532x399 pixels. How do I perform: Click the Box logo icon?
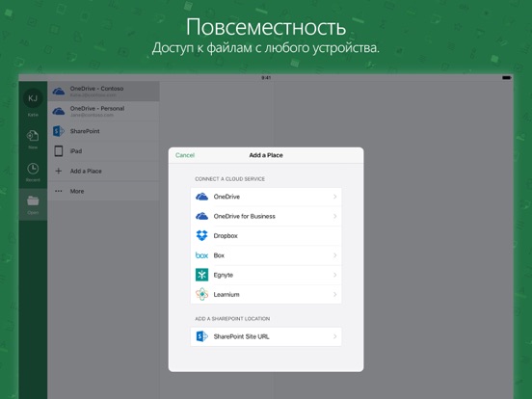pyautogui.click(x=201, y=255)
